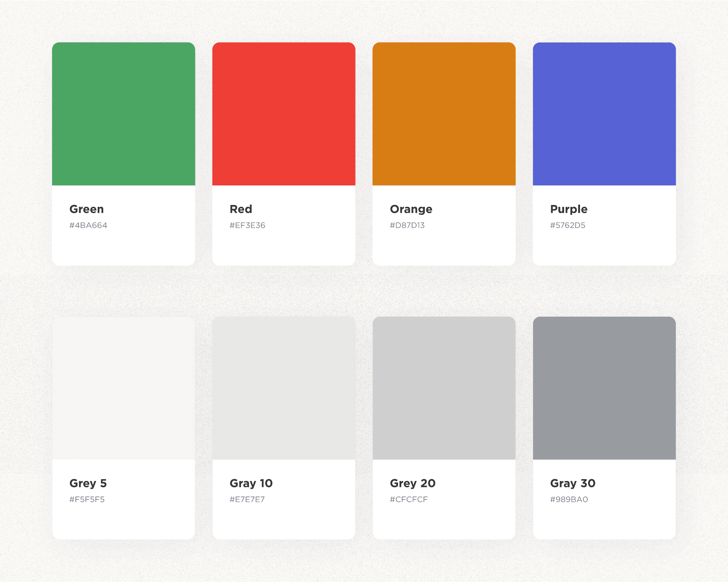The width and height of the screenshot is (728, 582).
Task: Click the "Gray 30" title label
Action: coord(573,483)
